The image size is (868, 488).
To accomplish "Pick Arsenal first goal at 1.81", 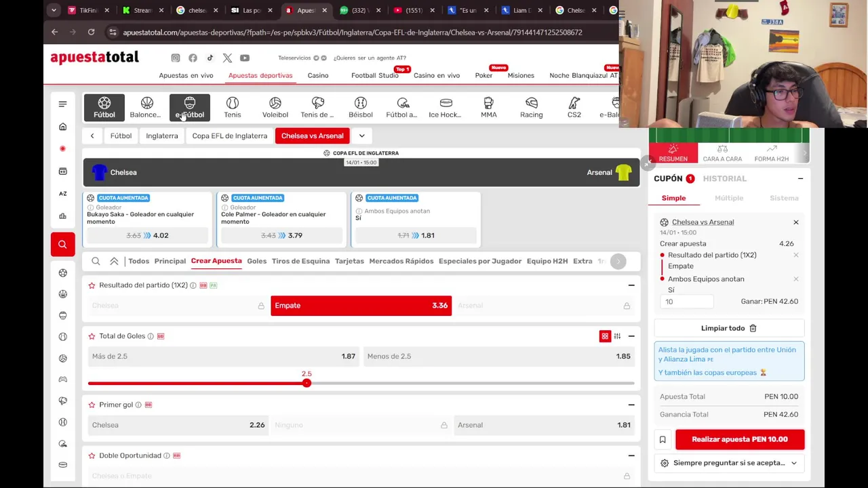I will (545, 425).
